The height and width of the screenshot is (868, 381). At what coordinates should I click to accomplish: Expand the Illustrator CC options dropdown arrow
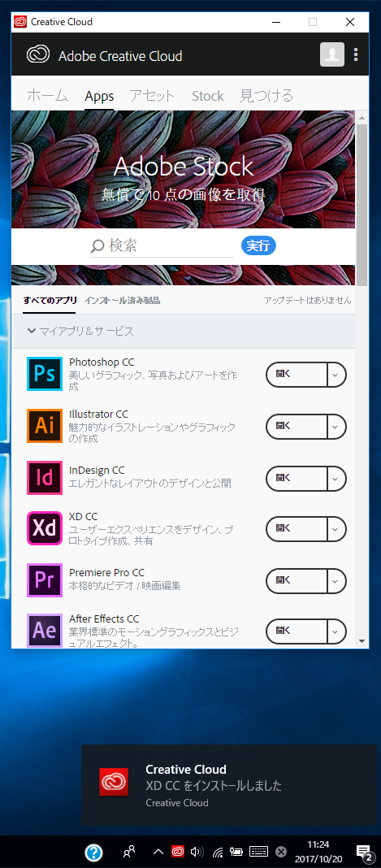[x=336, y=426]
